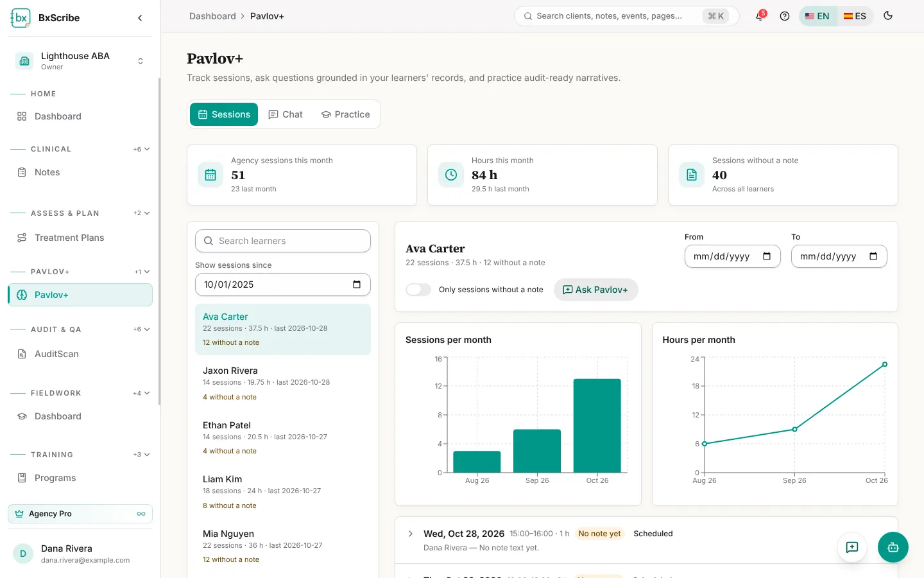
Task: Expand the Fieldwork section +4
Action: click(x=142, y=393)
